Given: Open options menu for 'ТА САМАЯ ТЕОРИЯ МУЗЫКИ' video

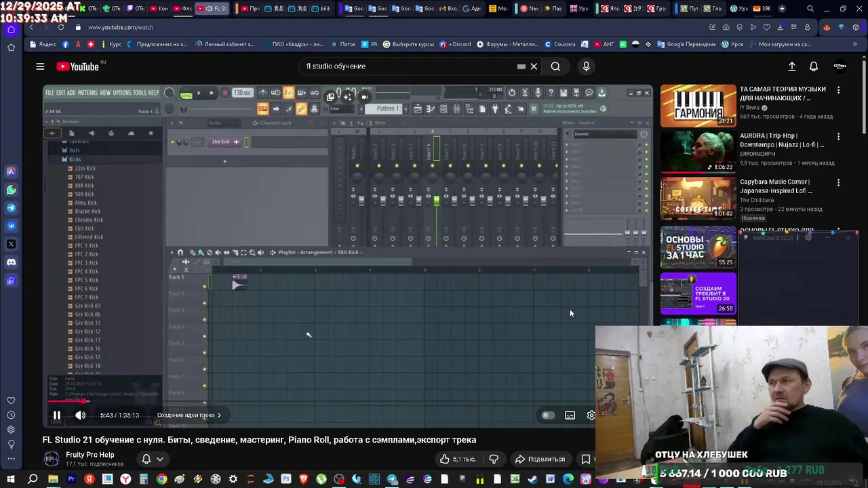Looking at the screenshot, I should [x=839, y=89].
